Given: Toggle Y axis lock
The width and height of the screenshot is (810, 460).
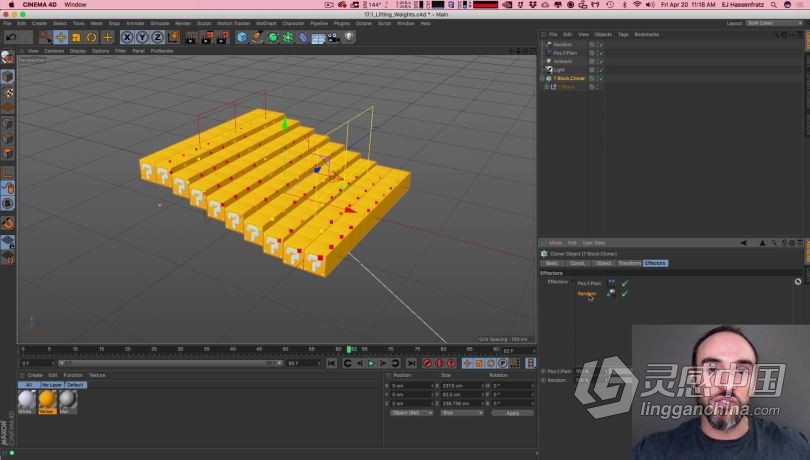Looking at the screenshot, I should (142, 37).
